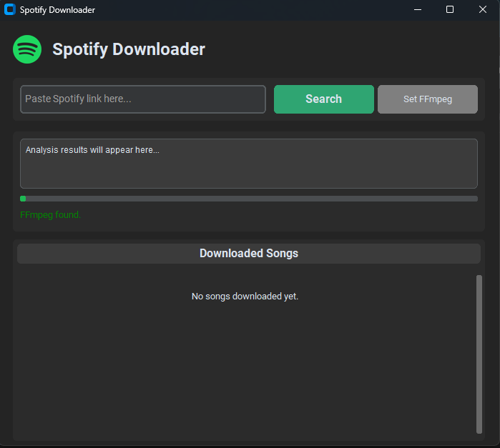This screenshot has width=500, height=448.
Task: Minimize the Spotify Downloader window
Action: click(x=418, y=9)
